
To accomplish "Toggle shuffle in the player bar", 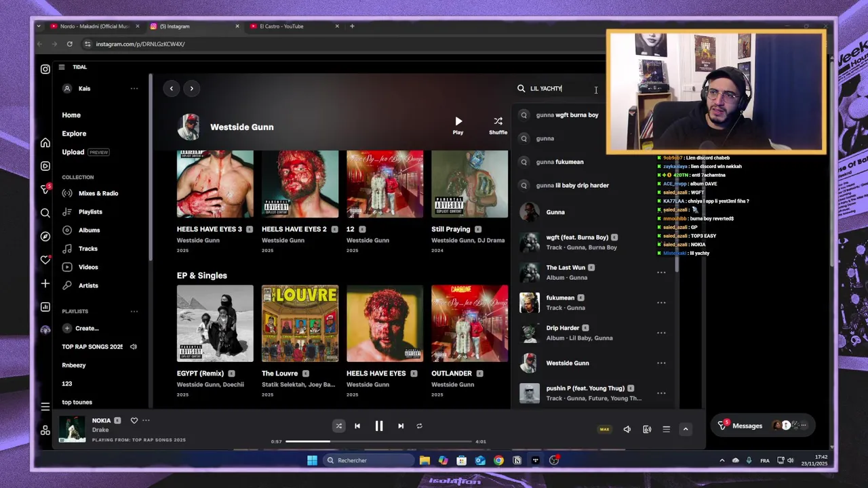I will (x=338, y=426).
